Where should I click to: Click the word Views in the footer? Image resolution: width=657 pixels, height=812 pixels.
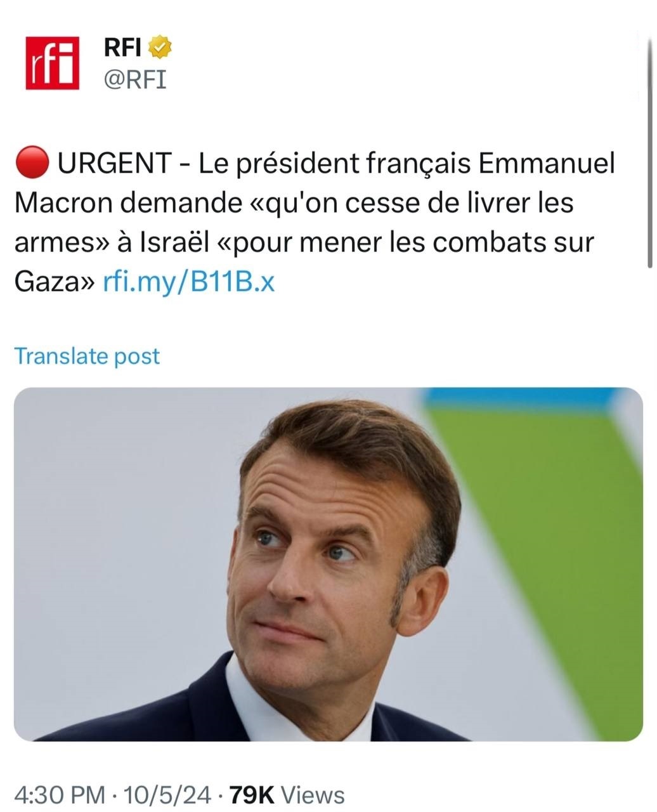point(312,794)
